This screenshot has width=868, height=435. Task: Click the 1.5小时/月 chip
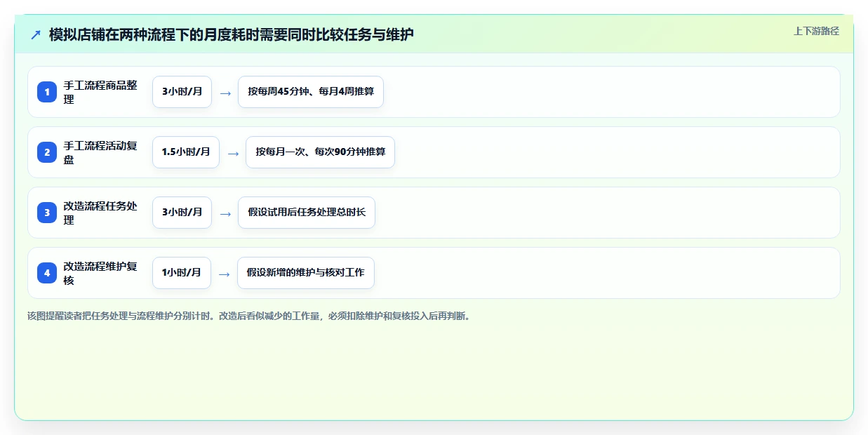[186, 152]
